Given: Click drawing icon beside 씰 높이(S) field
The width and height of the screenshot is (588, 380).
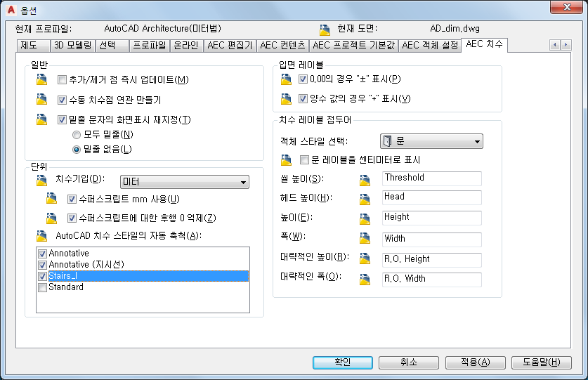Looking at the screenshot, I should pos(365,181).
